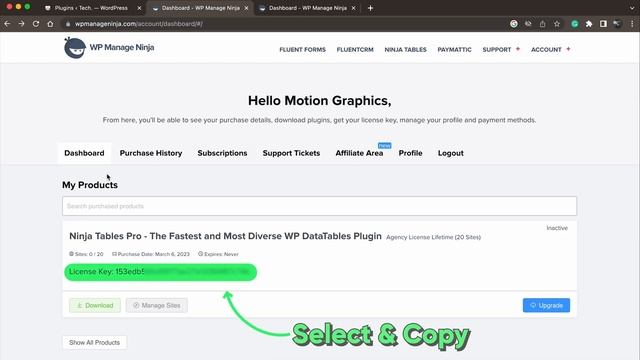Viewport: 640px width, 360px height.
Task: Open the Purchase History tab
Action: (x=151, y=153)
